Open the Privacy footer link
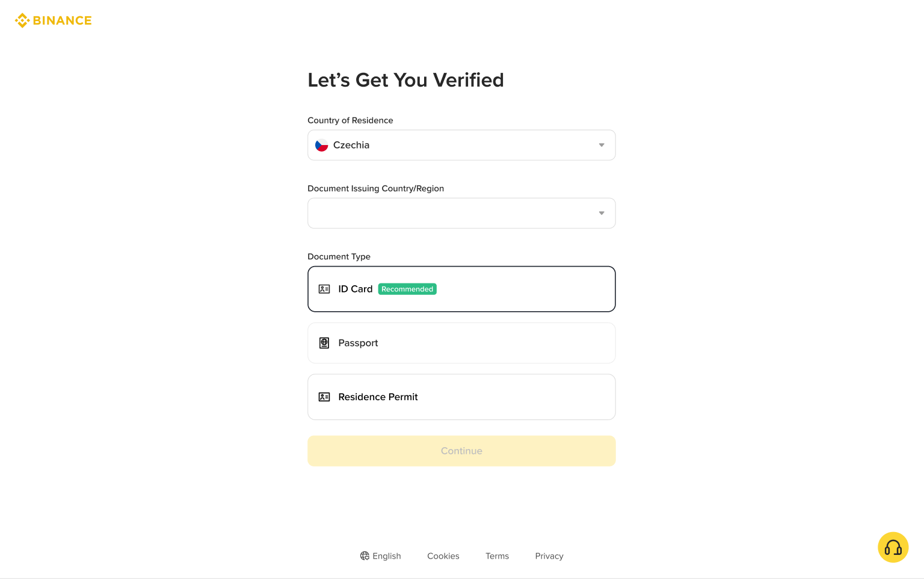Image resolution: width=924 pixels, height=579 pixels. pyautogui.click(x=549, y=556)
